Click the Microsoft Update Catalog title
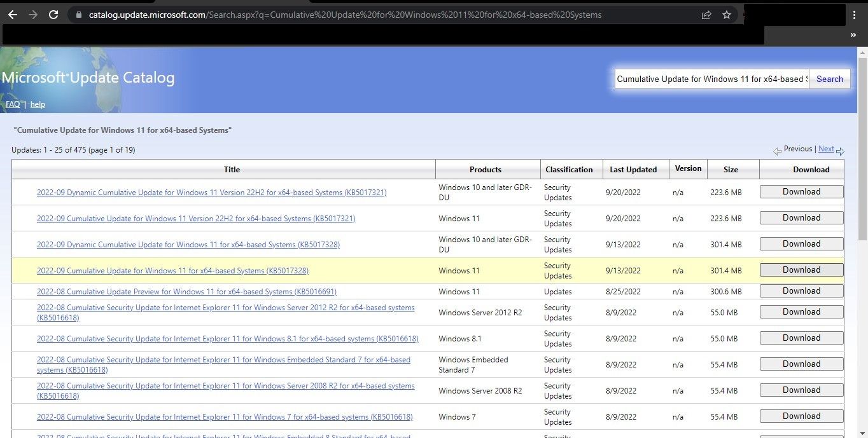The width and height of the screenshot is (868, 438). [x=88, y=78]
